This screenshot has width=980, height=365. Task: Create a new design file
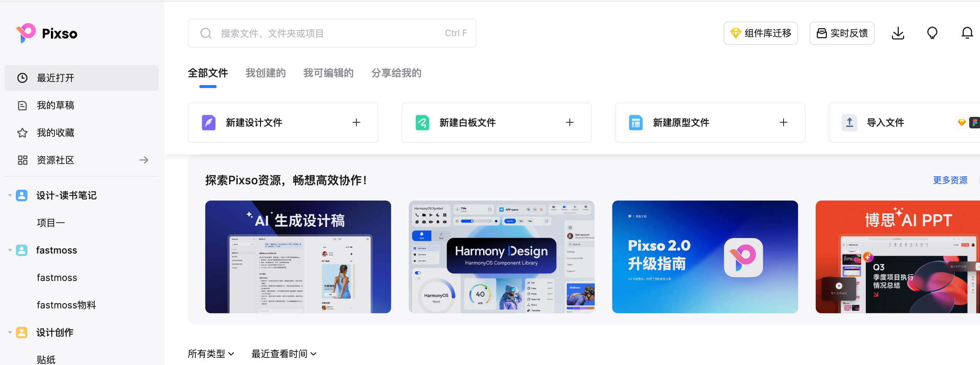coord(283,123)
